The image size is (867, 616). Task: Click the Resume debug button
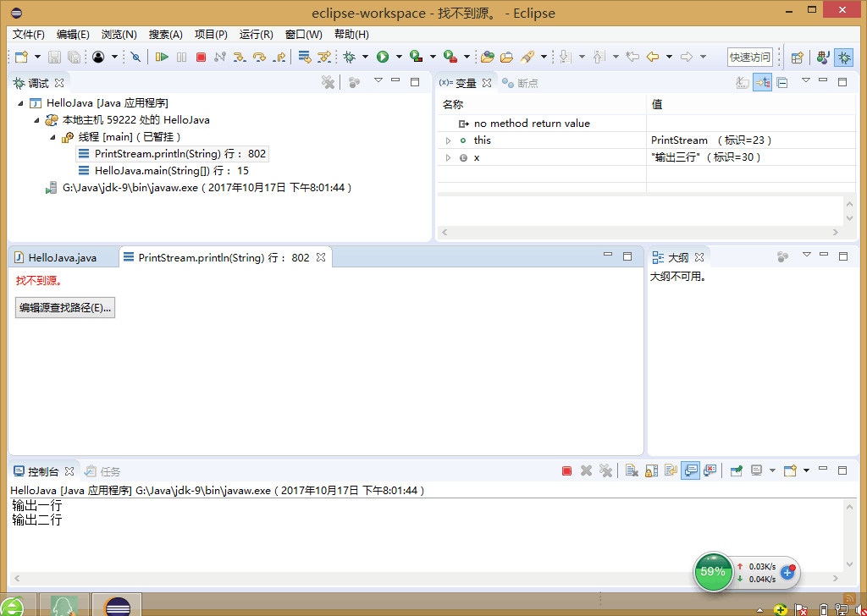(x=162, y=57)
